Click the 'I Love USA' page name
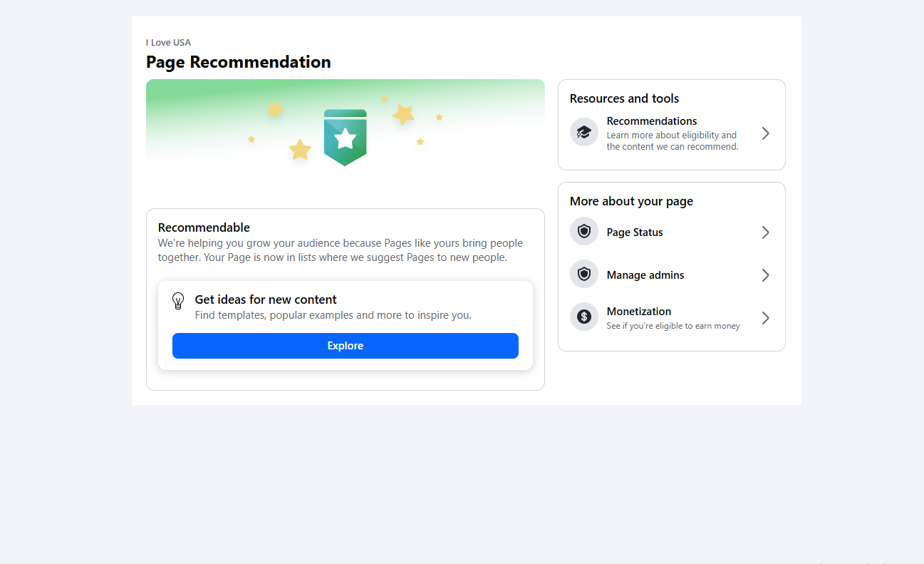The height and width of the screenshot is (564, 924). [168, 43]
